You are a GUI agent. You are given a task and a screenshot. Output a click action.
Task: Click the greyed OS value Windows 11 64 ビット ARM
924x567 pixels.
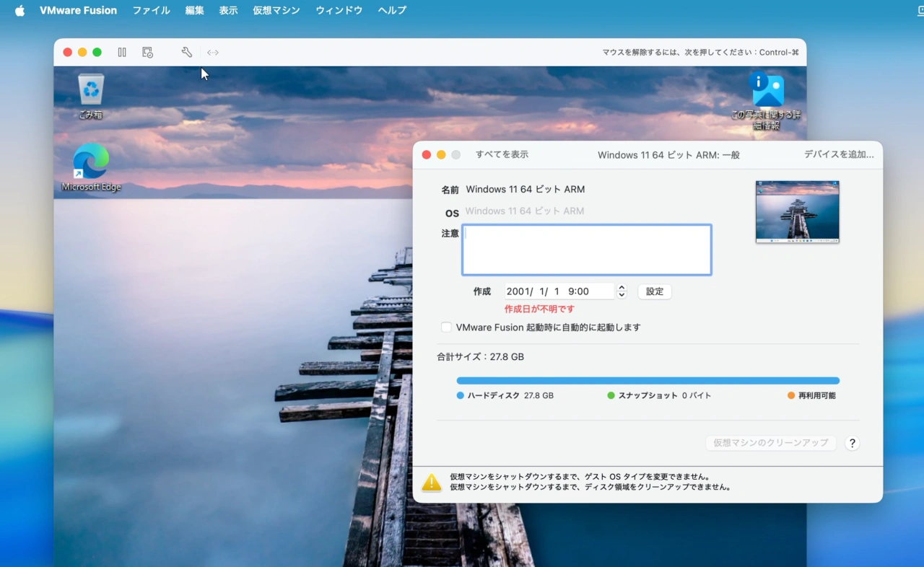[525, 211]
